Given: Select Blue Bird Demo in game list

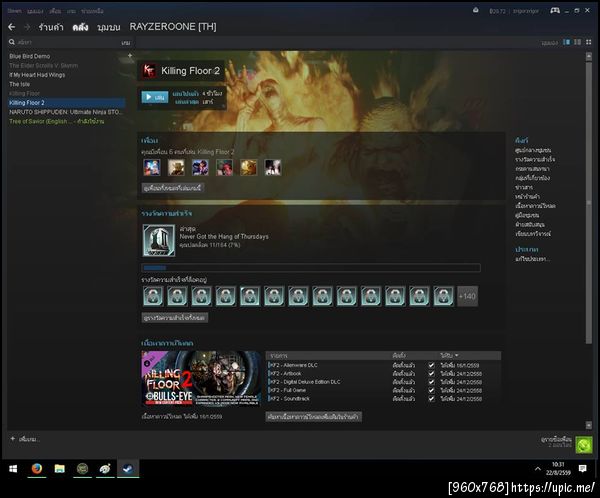Looking at the screenshot, I should (x=30, y=56).
